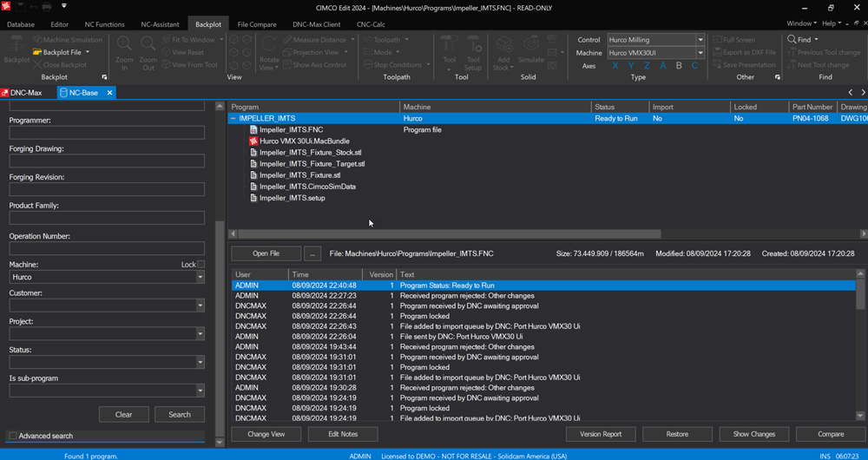Open the File Compare ribbon tab
The image size is (868, 460).
tap(257, 24)
